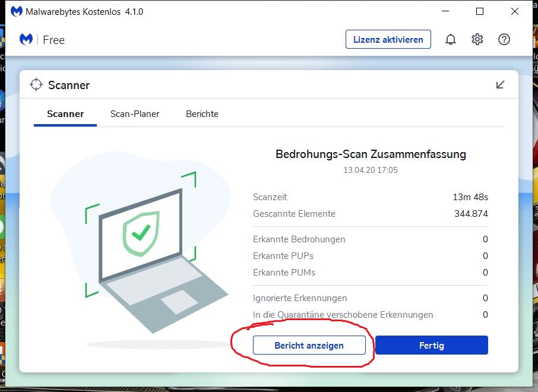Viewport: 538px width, 392px height.
Task: Click the Malwarebytes Kostenlos 4.1.0 window title
Action: point(84,12)
